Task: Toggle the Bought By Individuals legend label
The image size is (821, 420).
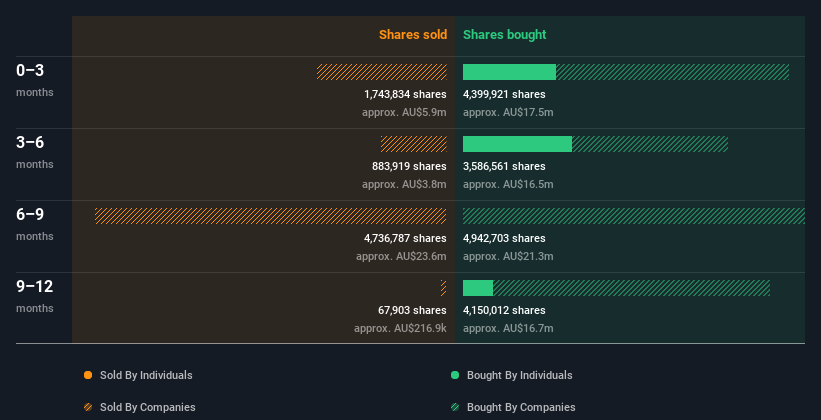Action: 519,375
